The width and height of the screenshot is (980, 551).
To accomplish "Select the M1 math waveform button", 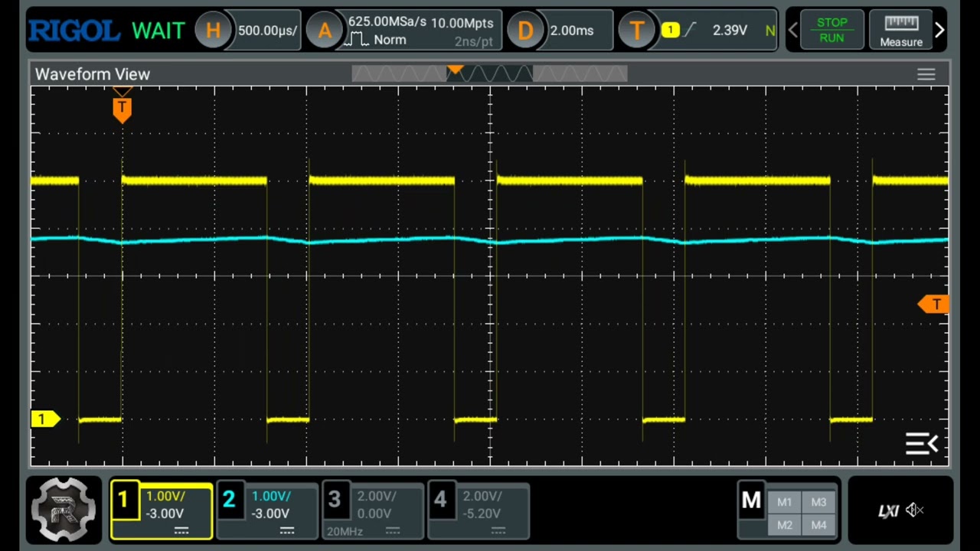I will (784, 501).
